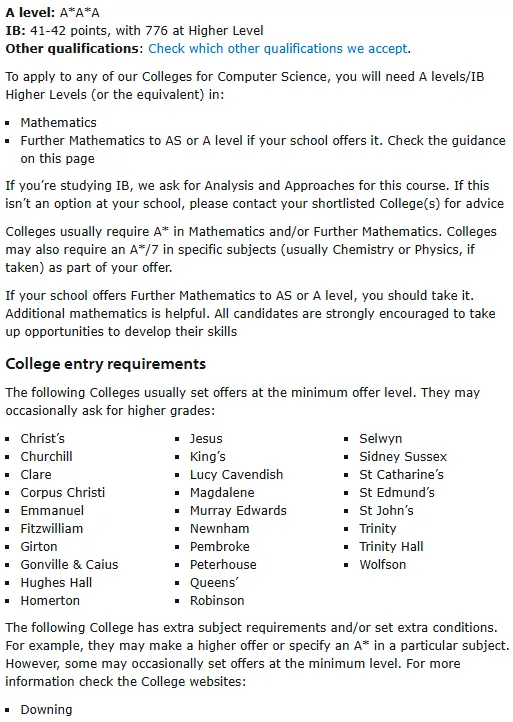The width and height of the screenshot is (513, 722).
Task: Select Gonville & Caius in the list
Action: pyautogui.click(x=69, y=564)
